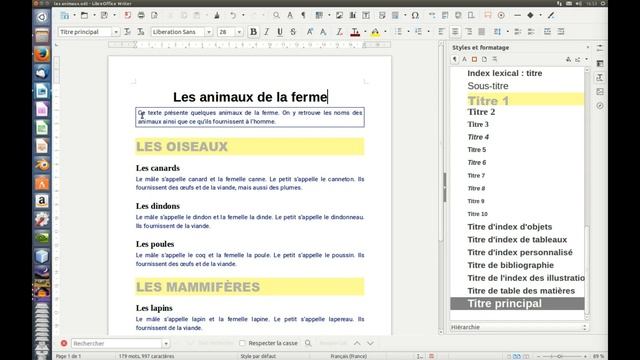Viewport: 640px width, 360px height.
Task: Show Frame styles in Styles panel
Action: (x=474, y=60)
